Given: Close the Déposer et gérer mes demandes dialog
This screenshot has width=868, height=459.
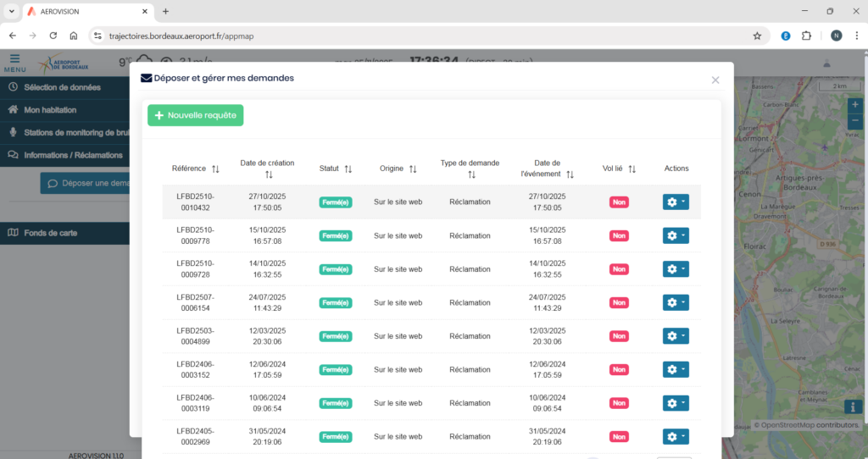Looking at the screenshot, I should (715, 80).
